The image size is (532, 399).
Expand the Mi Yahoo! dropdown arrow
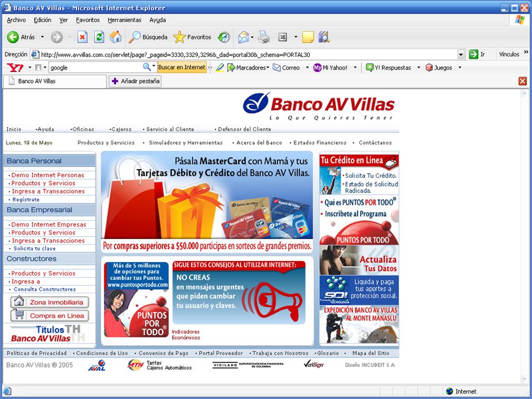coord(355,68)
